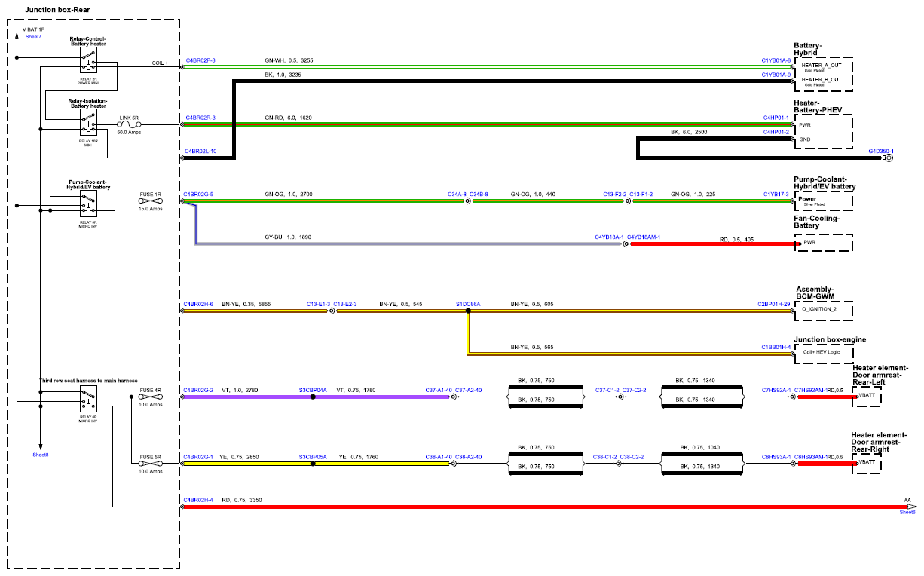Select connector label C1YB01A-8
This screenshot has width=924, height=576.
[776, 60]
